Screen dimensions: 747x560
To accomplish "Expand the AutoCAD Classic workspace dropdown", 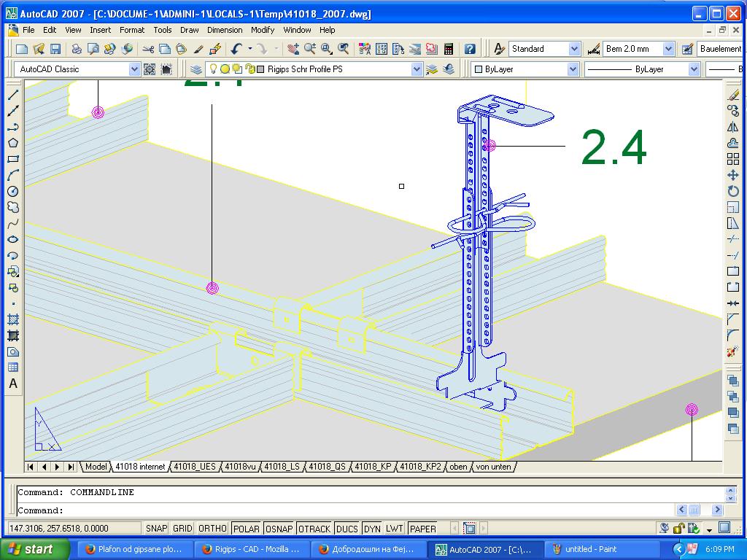I will (134, 69).
